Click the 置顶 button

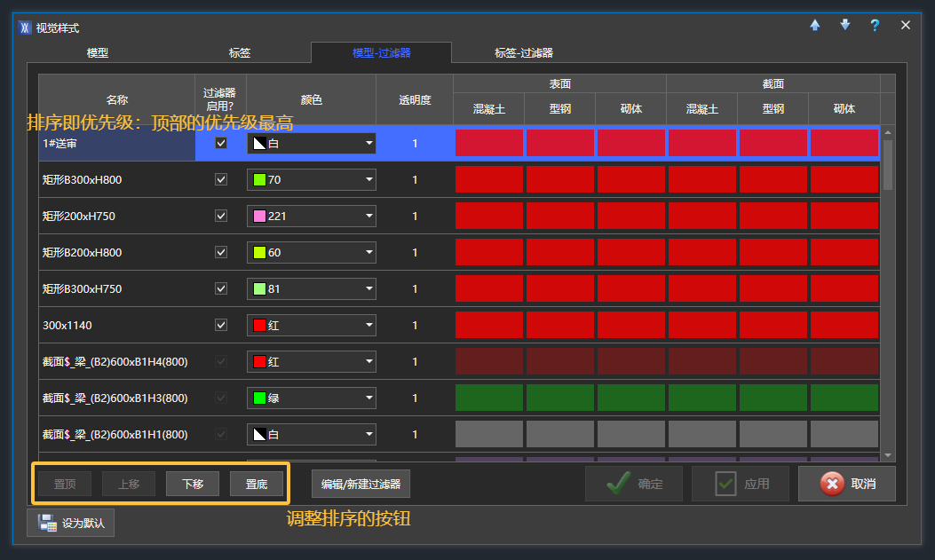[x=65, y=484]
